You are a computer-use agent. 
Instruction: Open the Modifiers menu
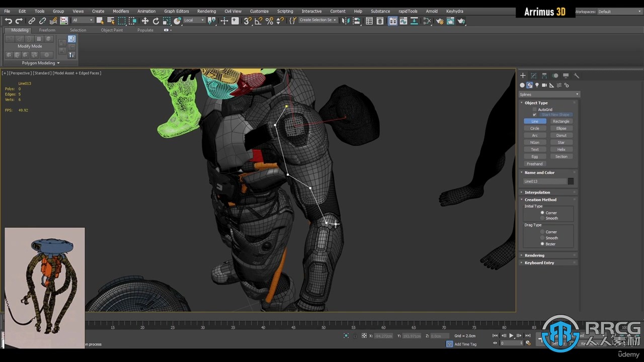(x=121, y=11)
